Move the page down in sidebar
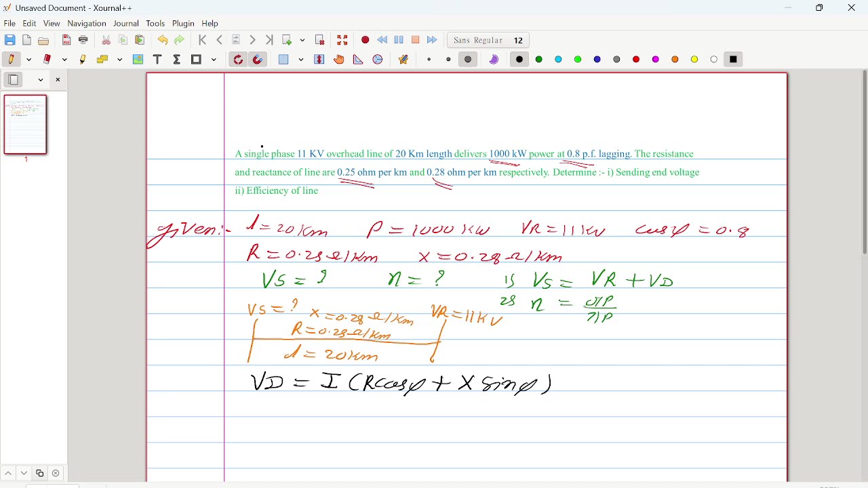The height and width of the screenshot is (488, 868). [x=24, y=474]
